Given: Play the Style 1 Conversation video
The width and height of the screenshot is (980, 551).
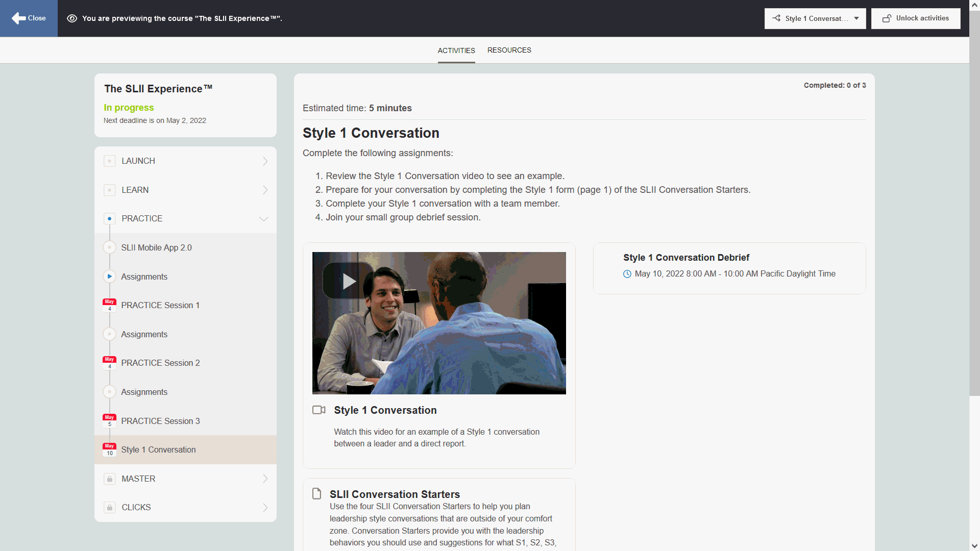Looking at the screenshot, I should 348,281.
